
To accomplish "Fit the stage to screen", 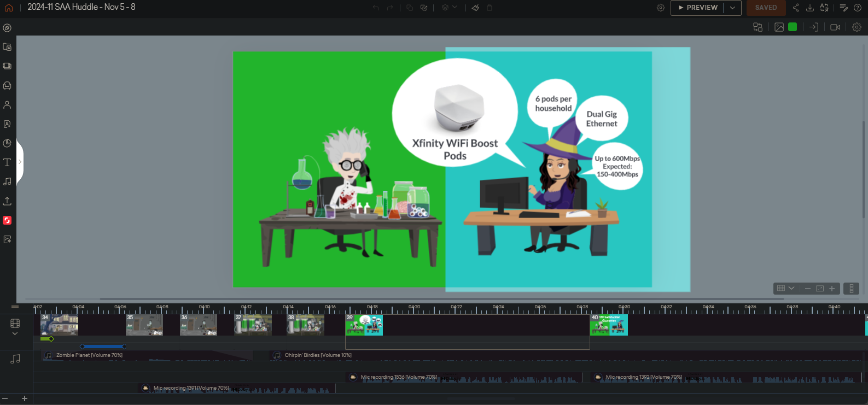I will point(820,289).
